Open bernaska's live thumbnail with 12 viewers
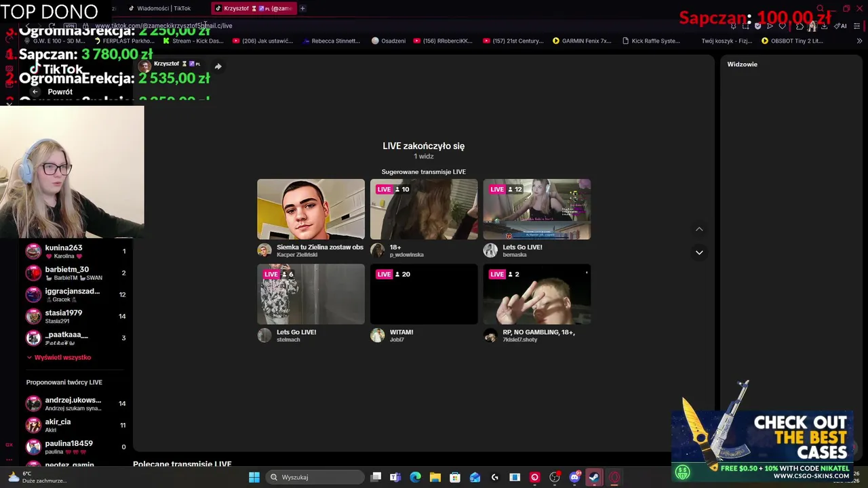 coord(536,209)
